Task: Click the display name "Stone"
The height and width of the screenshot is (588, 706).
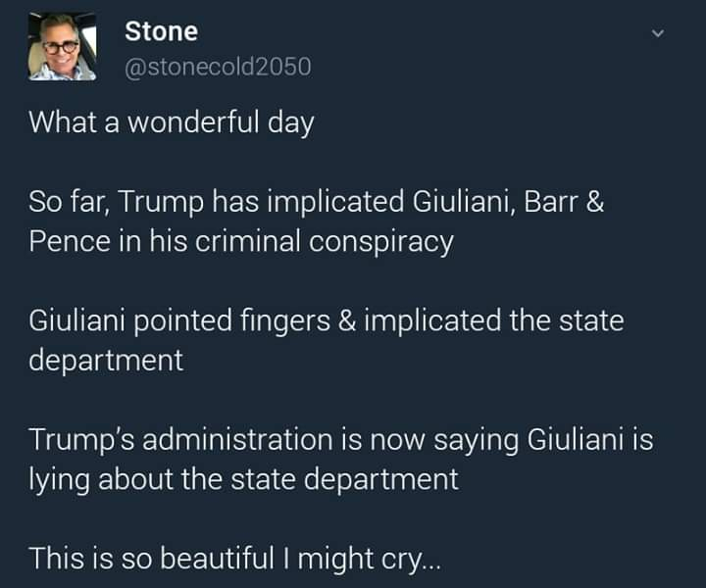Action: point(161,31)
